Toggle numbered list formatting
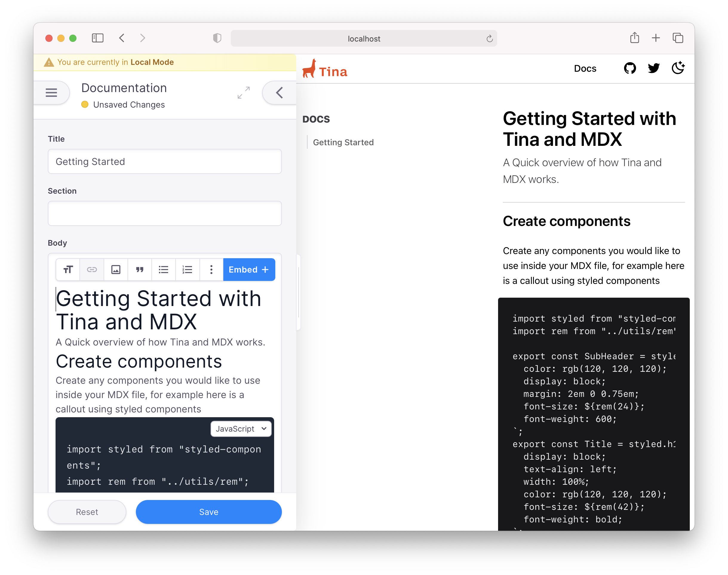728x575 pixels. point(188,270)
